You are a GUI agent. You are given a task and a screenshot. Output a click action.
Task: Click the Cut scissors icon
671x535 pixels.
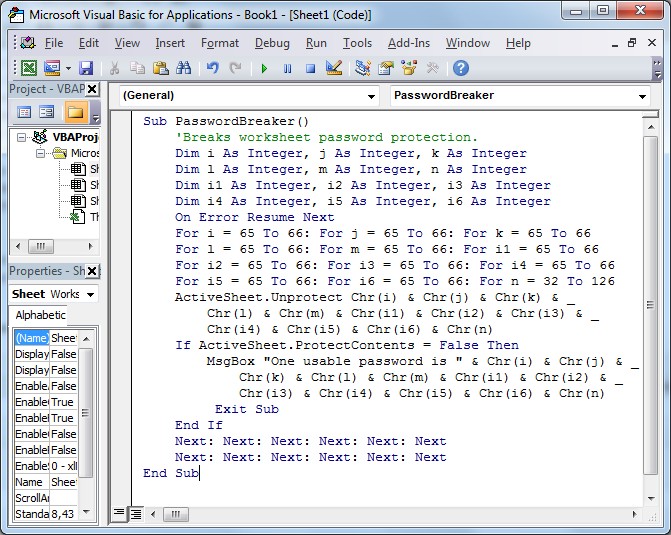tap(114, 68)
